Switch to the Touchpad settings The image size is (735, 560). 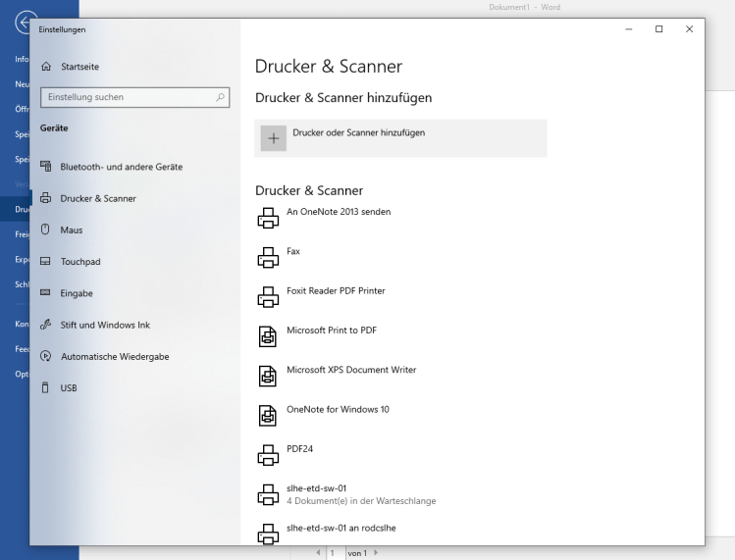pyautogui.click(x=80, y=262)
